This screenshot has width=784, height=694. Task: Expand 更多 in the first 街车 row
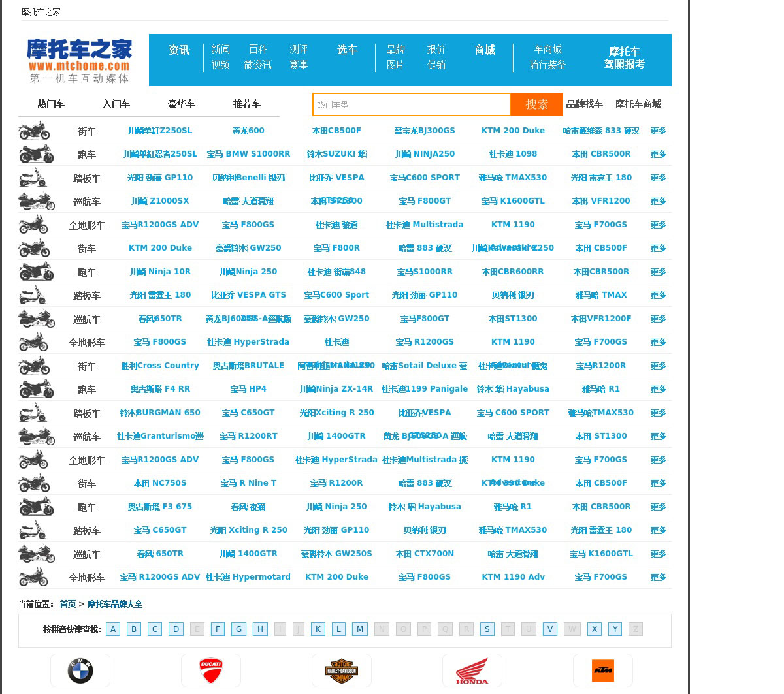(658, 131)
